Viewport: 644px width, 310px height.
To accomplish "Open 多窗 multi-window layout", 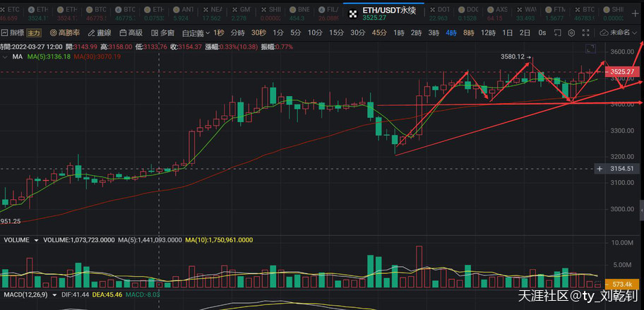I will (163, 32).
